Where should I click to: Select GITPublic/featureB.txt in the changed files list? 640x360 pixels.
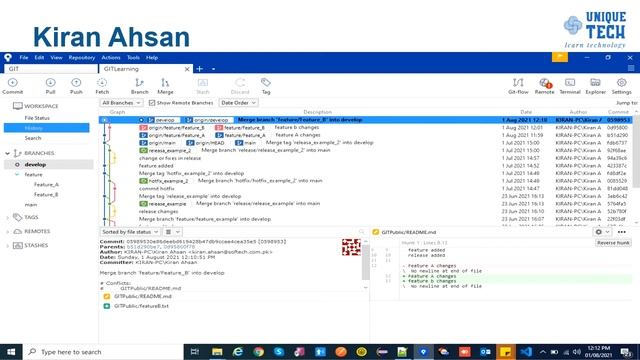(x=141, y=306)
